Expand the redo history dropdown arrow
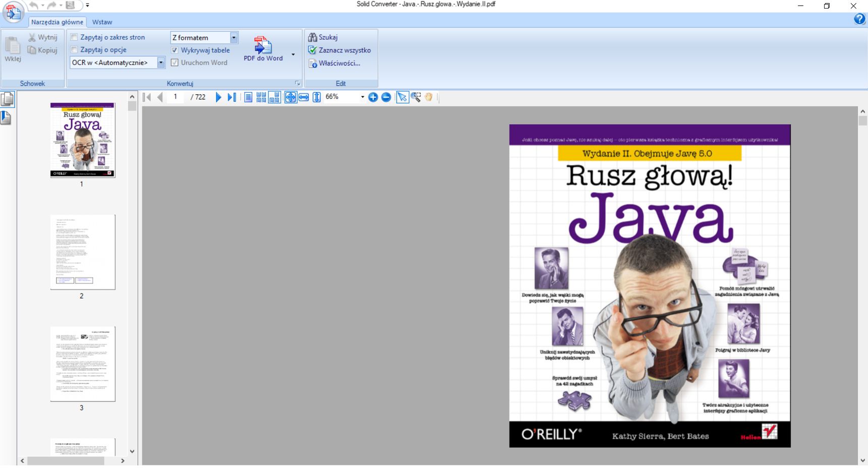Viewport: 868px width, 469px height. coord(61,6)
